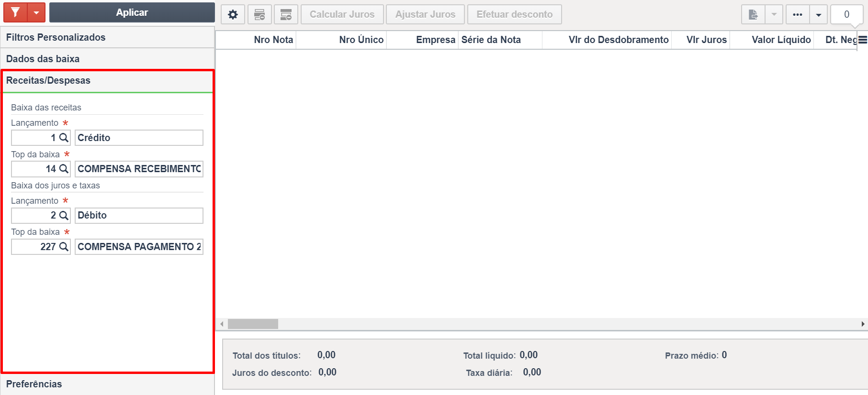
Task: Click the third grid layout toolbar icon
Action: 286,14
